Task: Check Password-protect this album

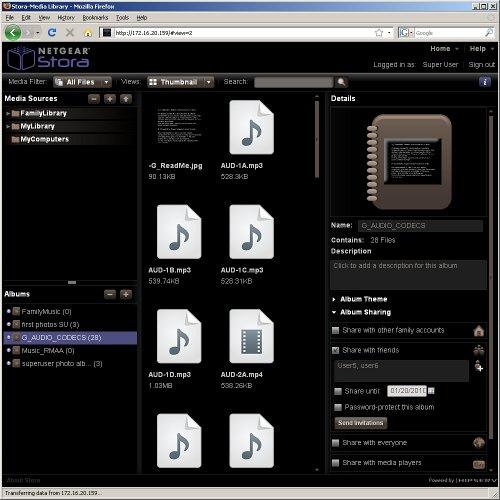Action: [x=338, y=407]
